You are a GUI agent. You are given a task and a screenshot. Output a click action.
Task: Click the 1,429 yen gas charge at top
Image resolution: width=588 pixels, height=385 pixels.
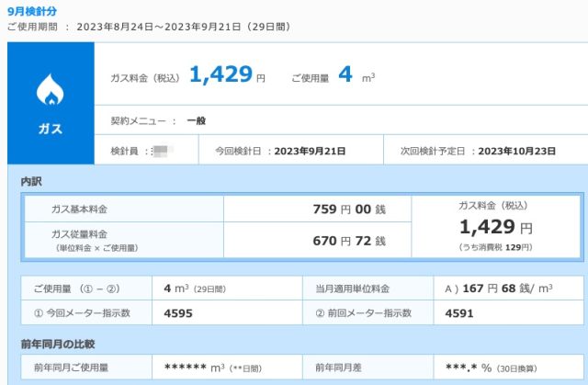[x=220, y=76]
